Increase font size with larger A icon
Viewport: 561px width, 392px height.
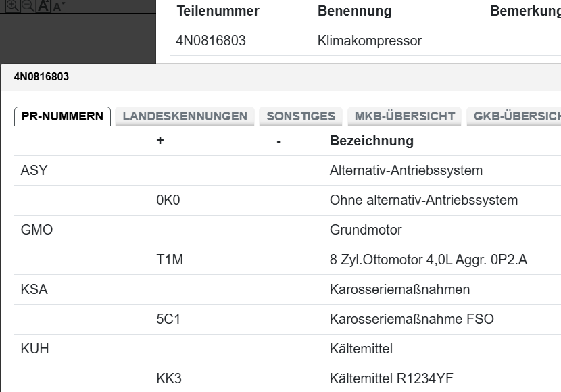click(43, 5)
